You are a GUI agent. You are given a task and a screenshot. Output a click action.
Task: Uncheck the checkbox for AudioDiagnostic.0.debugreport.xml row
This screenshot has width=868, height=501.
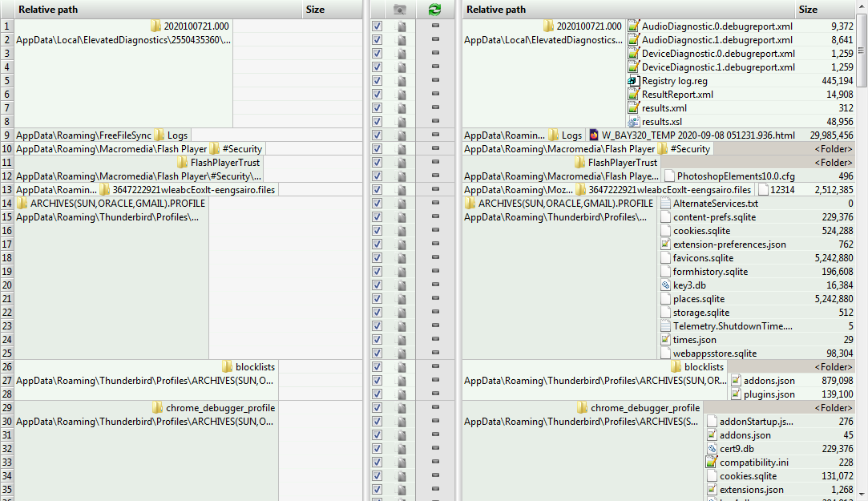pos(377,26)
